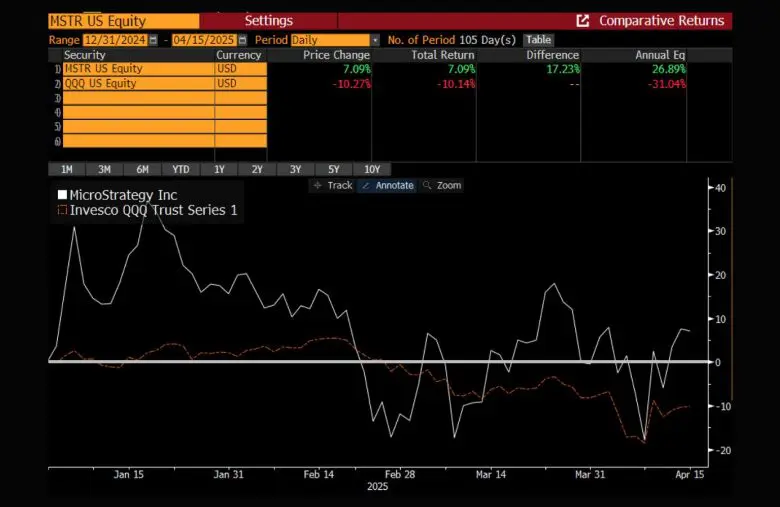This screenshot has width=780, height=507.
Task: Open the Settings menu
Action: click(269, 21)
